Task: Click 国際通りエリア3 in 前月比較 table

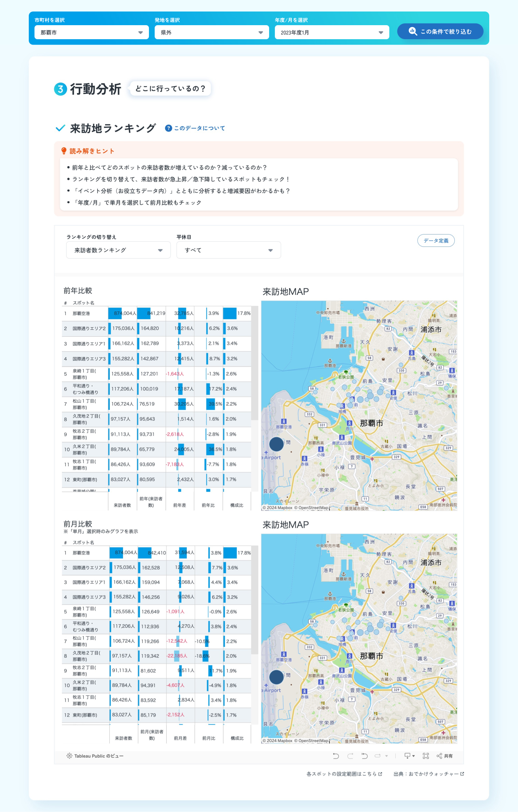Action: point(89,597)
